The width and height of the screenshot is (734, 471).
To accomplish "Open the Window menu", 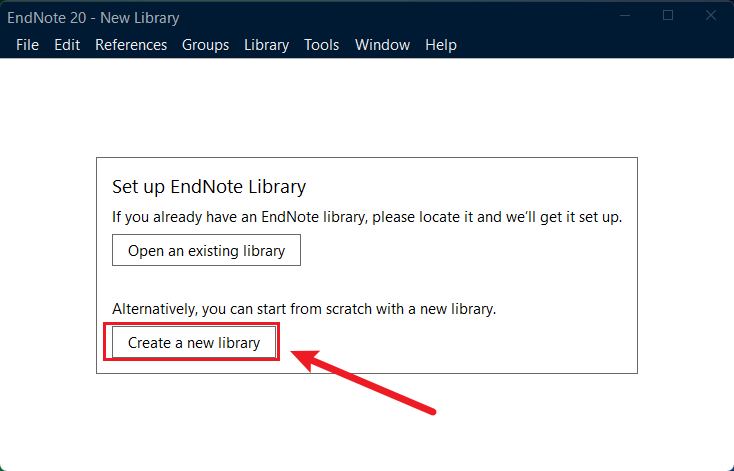I will pos(382,45).
